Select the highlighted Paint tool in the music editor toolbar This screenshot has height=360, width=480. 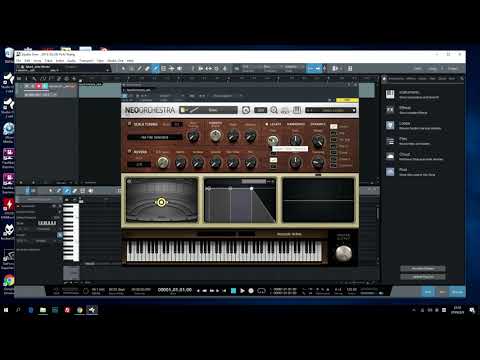click(x=67, y=191)
